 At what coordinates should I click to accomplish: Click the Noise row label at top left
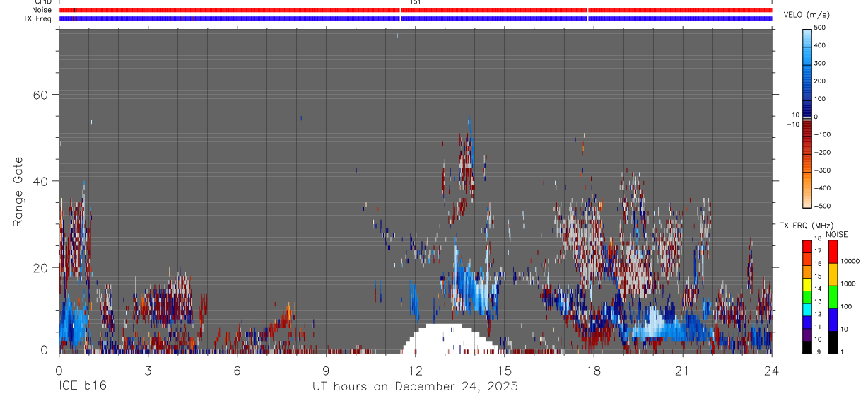click(42, 10)
